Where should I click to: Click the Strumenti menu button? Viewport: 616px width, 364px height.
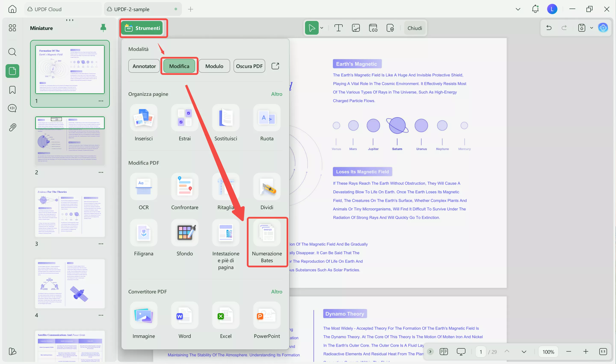(x=142, y=28)
